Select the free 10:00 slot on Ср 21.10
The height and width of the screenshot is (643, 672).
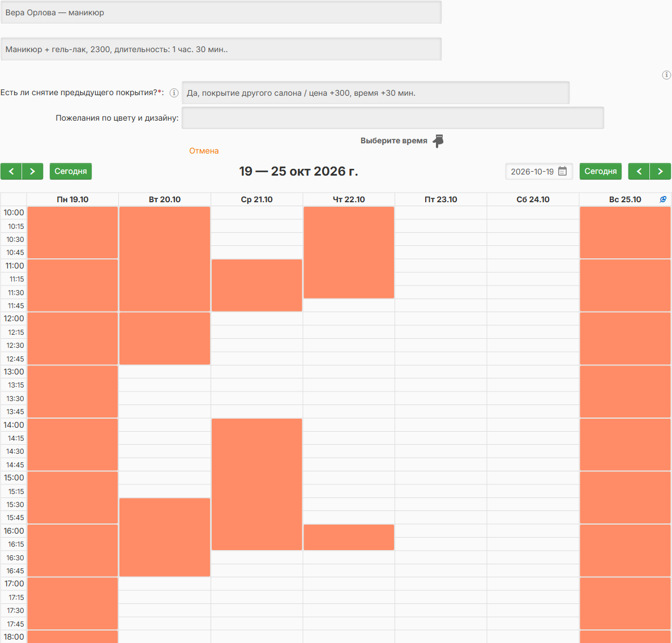point(256,213)
